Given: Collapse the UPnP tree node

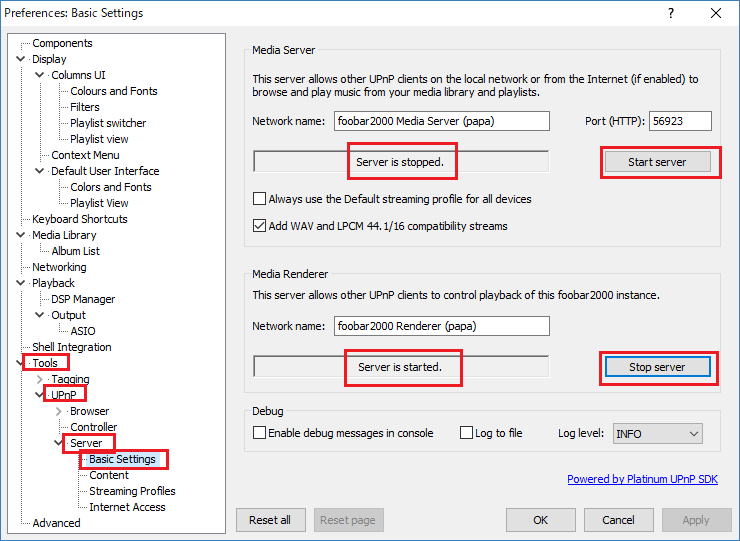Looking at the screenshot, I should click(40, 395).
